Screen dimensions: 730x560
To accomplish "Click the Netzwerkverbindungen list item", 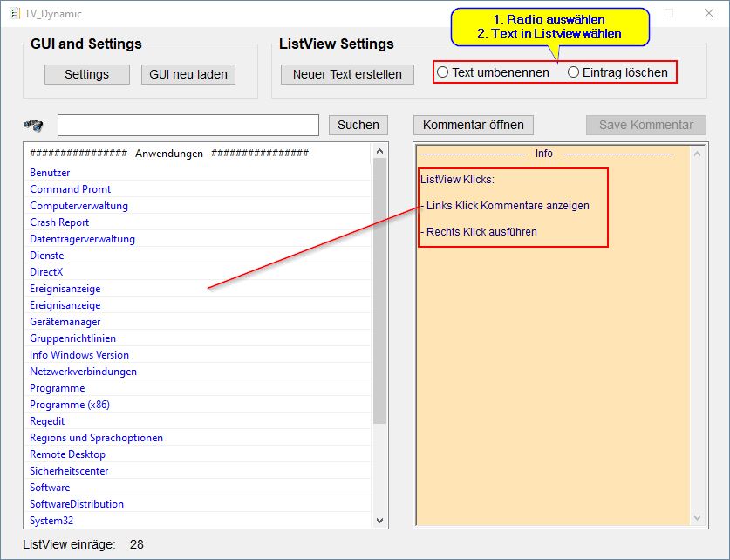I will pos(83,372).
